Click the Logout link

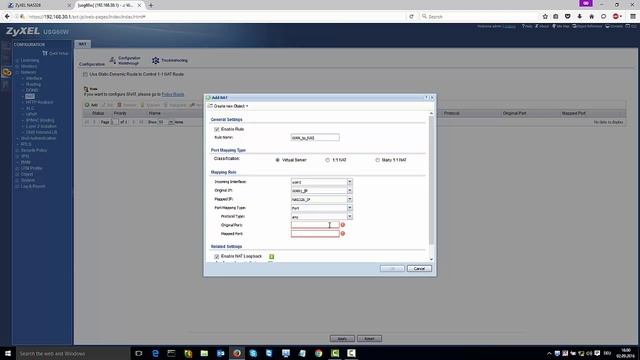pyautogui.click(x=509, y=27)
